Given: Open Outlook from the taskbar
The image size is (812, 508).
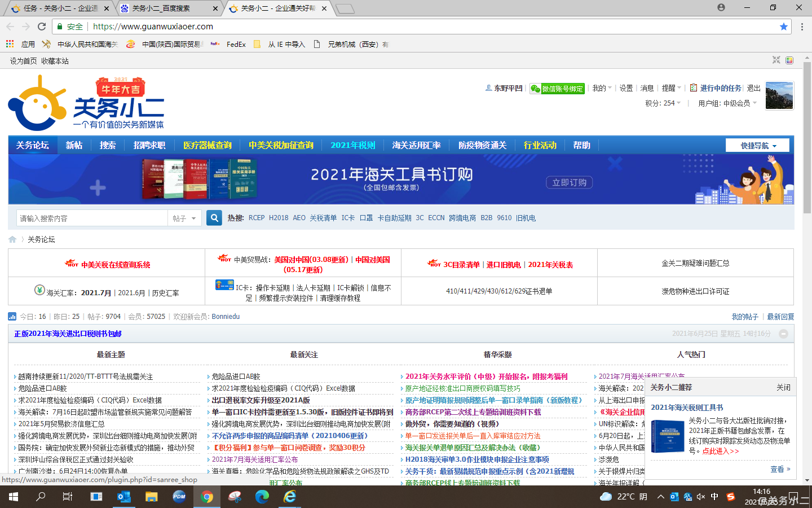Looking at the screenshot, I should [124, 497].
